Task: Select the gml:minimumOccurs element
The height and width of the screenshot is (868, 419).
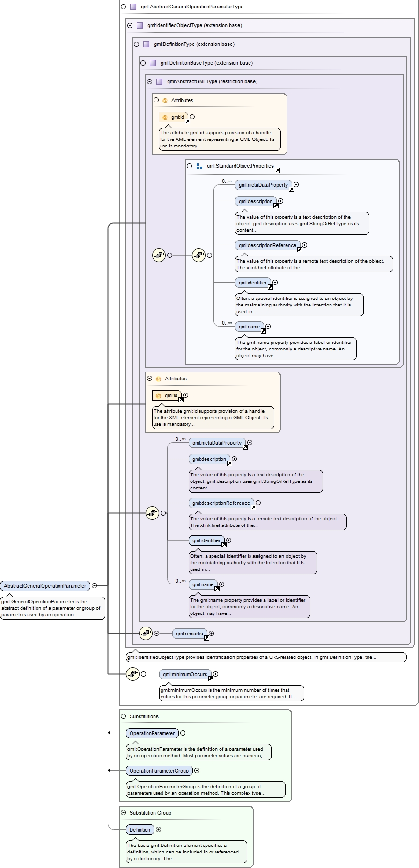Action: tap(185, 674)
